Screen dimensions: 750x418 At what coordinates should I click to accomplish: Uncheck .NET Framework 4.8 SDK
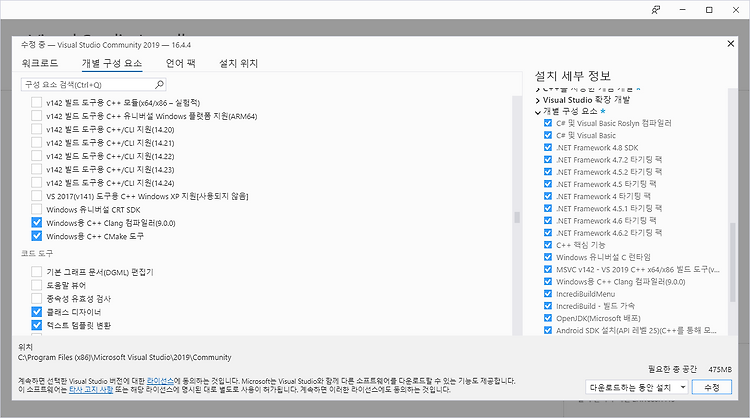click(548, 147)
